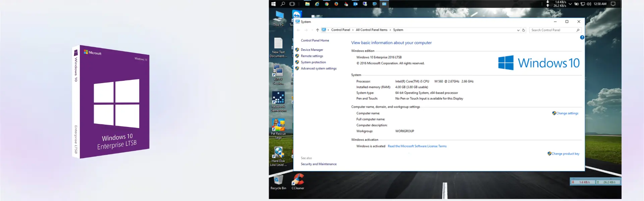Read the Microsoft Software License Terms
Viewport: 644px width, 201px height.
417,146
